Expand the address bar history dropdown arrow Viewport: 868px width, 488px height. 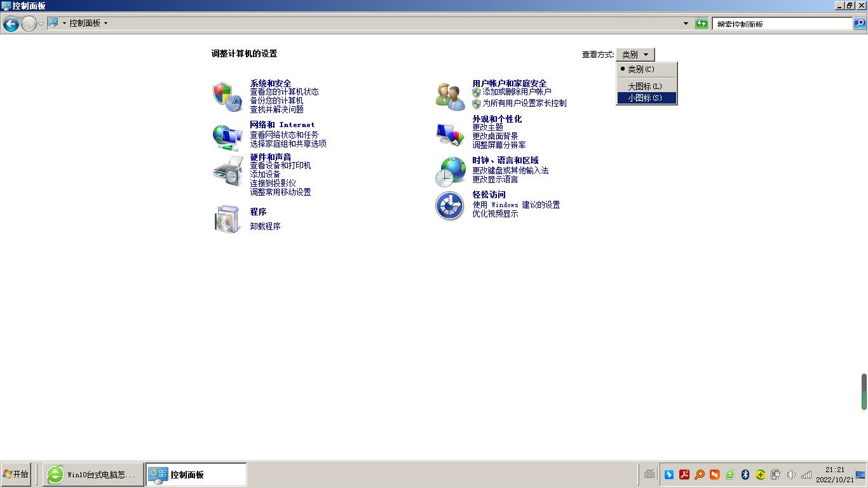pyautogui.click(x=686, y=24)
